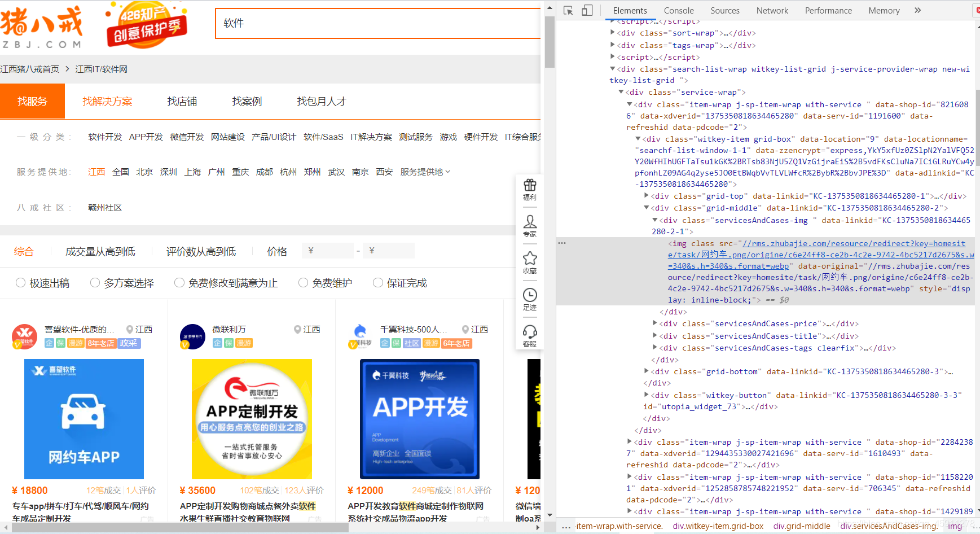Click the webpage vertical scrollbar thumb
The height and width of the screenshot is (534, 980).
coord(550,42)
